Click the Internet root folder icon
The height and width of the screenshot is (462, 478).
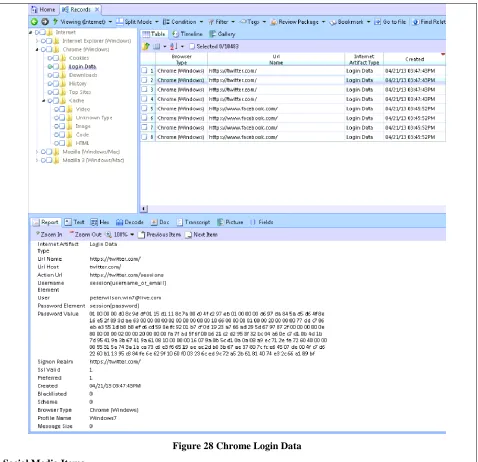[50, 32]
